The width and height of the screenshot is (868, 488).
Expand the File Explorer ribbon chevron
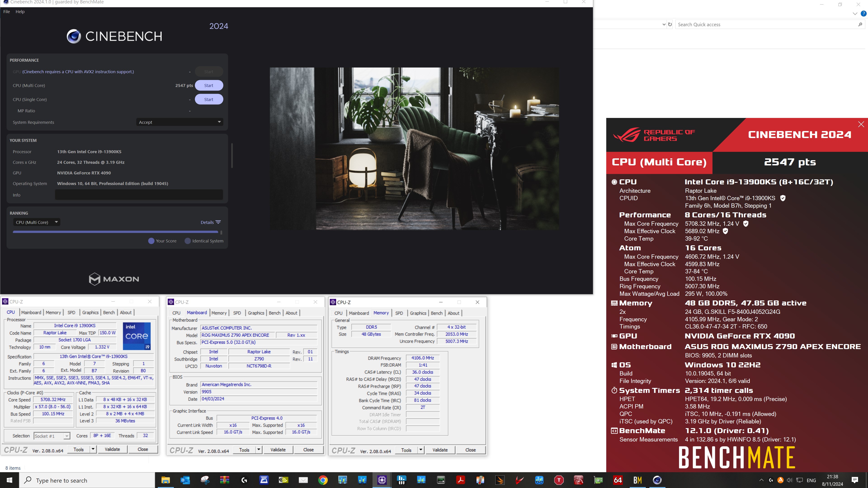[x=855, y=14]
